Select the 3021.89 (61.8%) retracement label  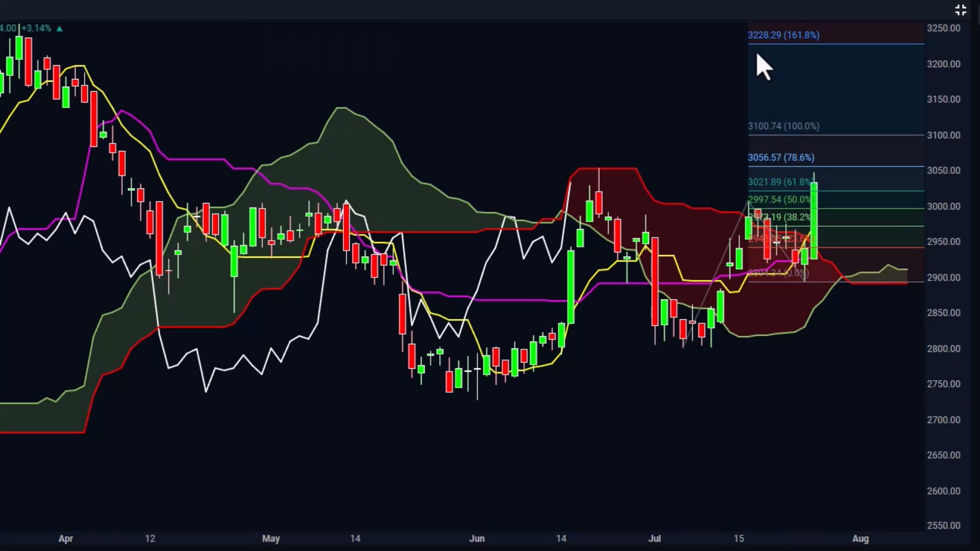[x=780, y=182]
